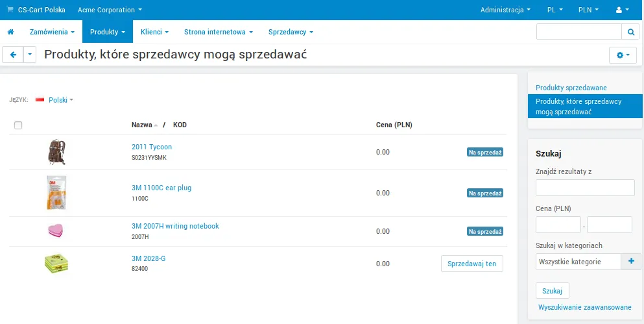Viewport: 644px width, 324px height.
Task: Sort by Cena (PLN) column header
Action: pos(394,125)
